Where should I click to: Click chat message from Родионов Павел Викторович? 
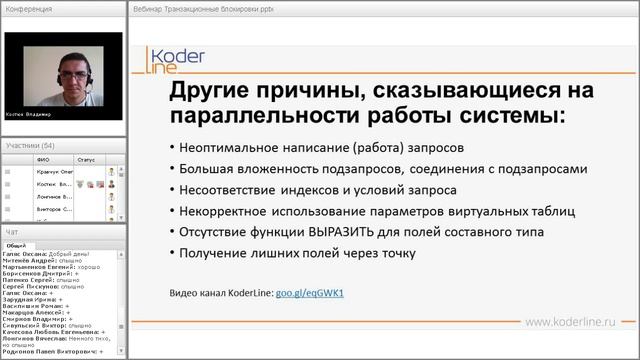[53, 351]
